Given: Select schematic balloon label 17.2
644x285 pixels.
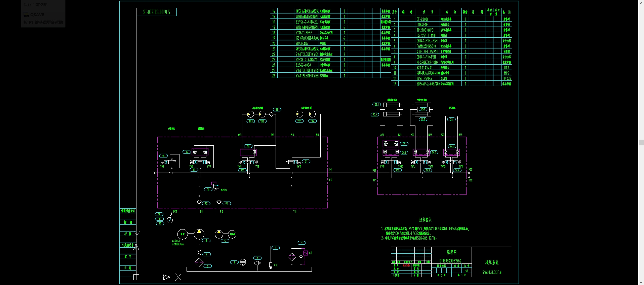Looking at the screenshot, I should pyautogui.click(x=398, y=170).
